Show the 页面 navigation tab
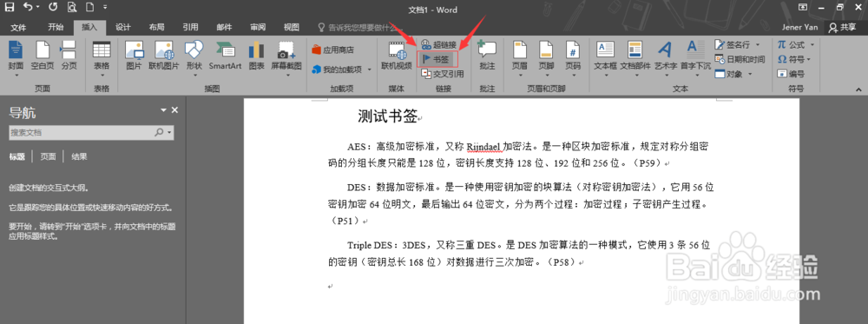This screenshot has width=868, height=324. coord(48,156)
